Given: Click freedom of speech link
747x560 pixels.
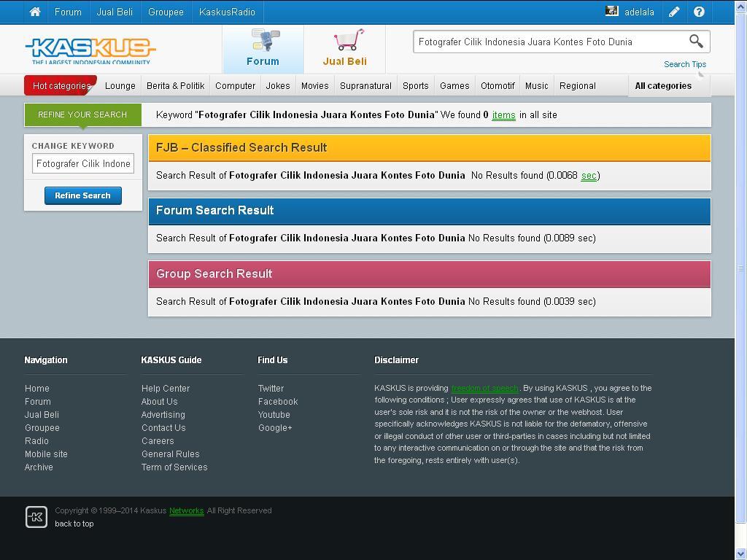Looking at the screenshot, I should (x=484, y=388).
